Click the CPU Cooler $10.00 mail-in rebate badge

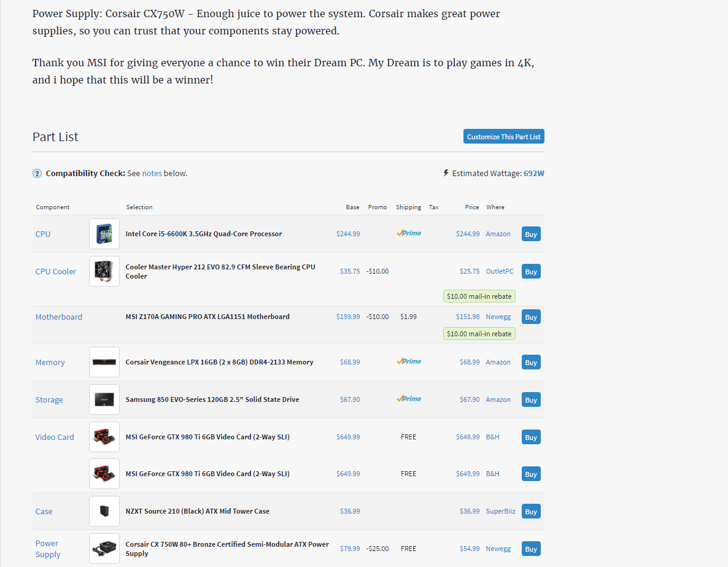pos(479,296)
